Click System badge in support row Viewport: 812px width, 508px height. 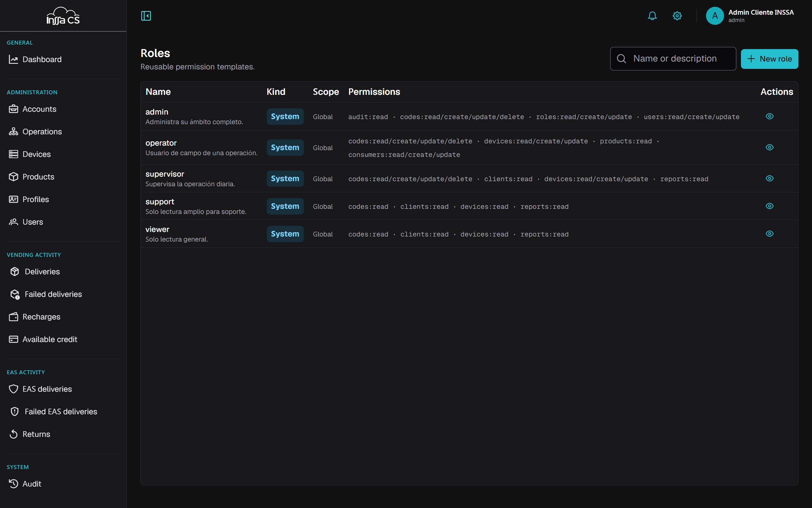pyautogui.click(x=285, y=206)
